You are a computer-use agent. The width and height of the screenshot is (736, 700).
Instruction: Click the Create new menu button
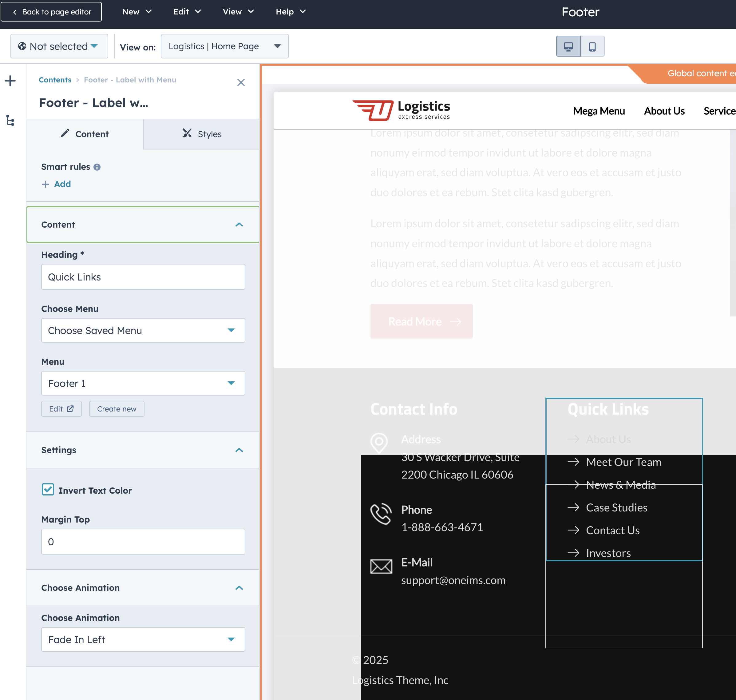(117, 409)
